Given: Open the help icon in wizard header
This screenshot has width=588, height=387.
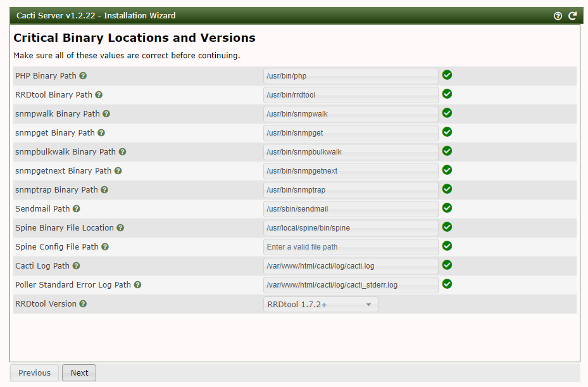Looking at the screenshot, I should coord(558,16).
